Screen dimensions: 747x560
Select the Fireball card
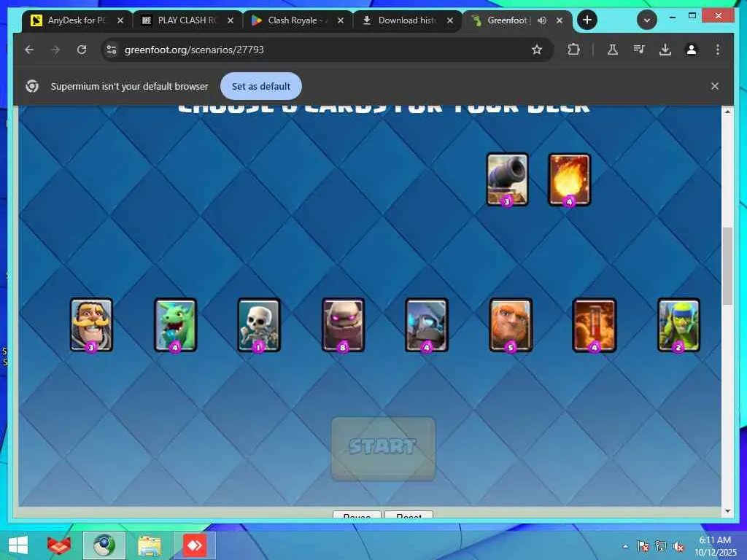[569, 179]
